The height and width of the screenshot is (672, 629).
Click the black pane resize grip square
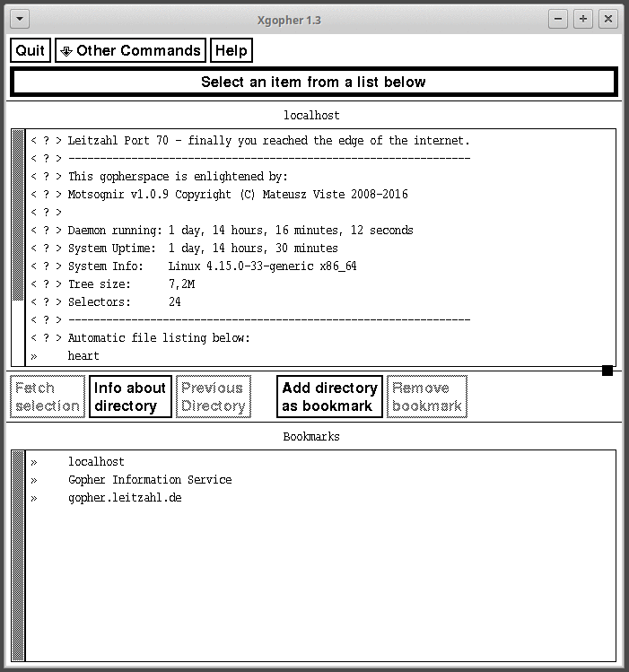[x=607, y=371]
